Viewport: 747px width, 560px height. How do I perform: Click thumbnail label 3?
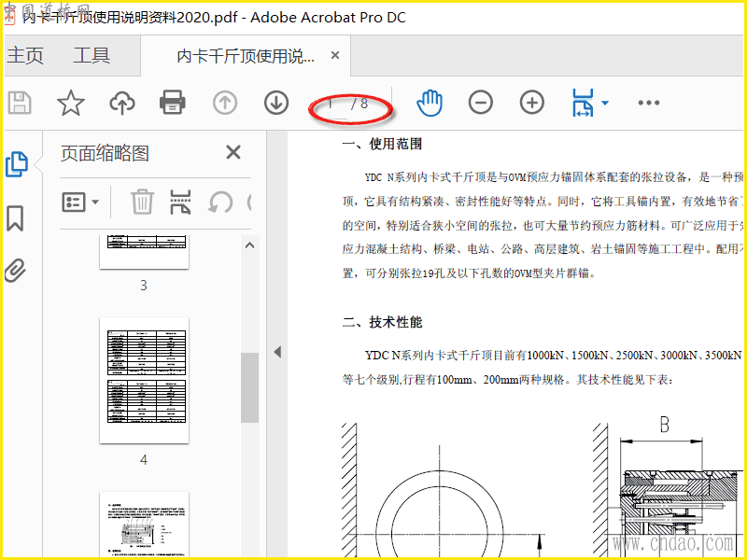pos(144,286)
